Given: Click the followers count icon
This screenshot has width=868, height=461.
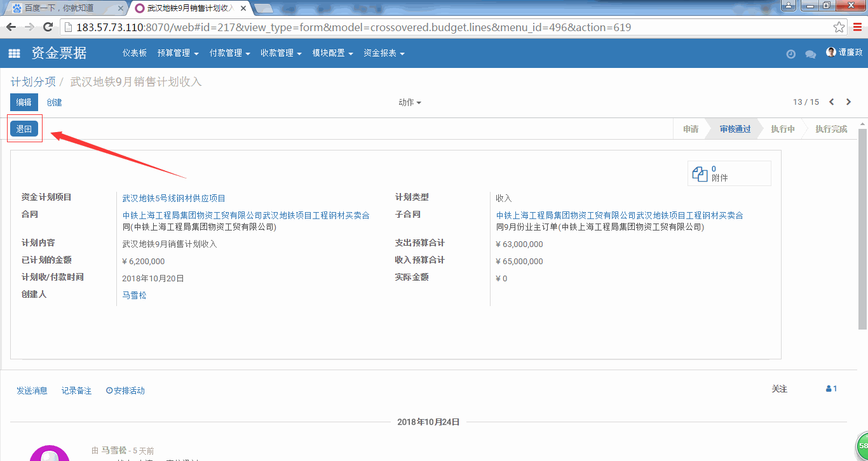Looking at the screenshot, I should coord(831,389).
